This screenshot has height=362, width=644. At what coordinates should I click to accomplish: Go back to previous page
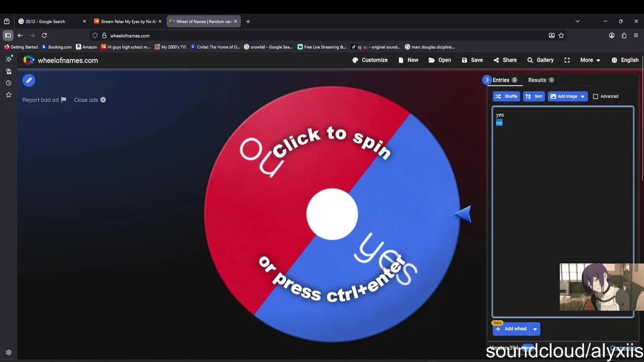click(20, 36)
